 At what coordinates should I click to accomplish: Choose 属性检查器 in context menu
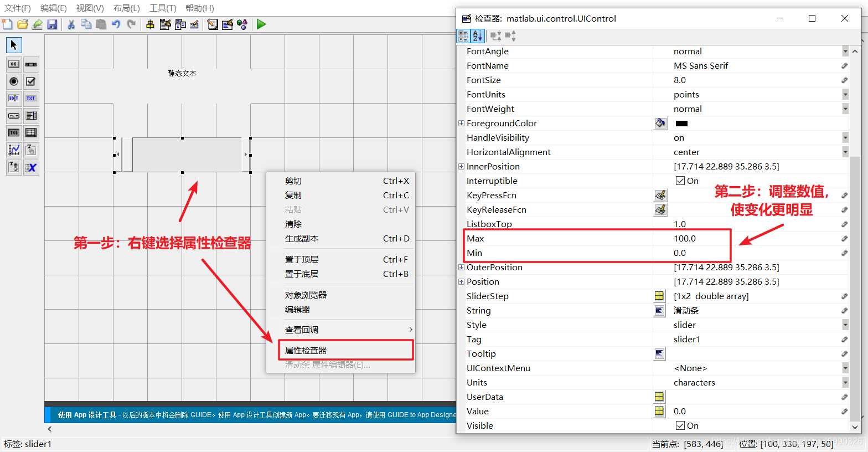point(346,350)
